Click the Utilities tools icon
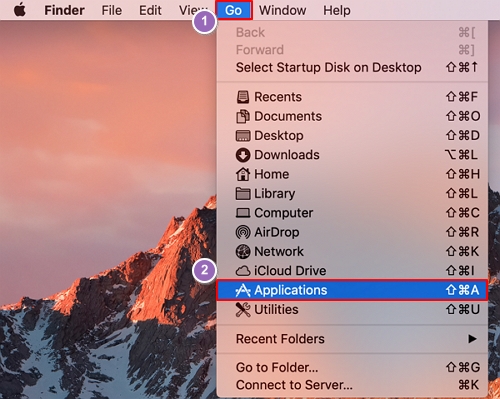This screenshot has width=500, height=399. point(243,309)
